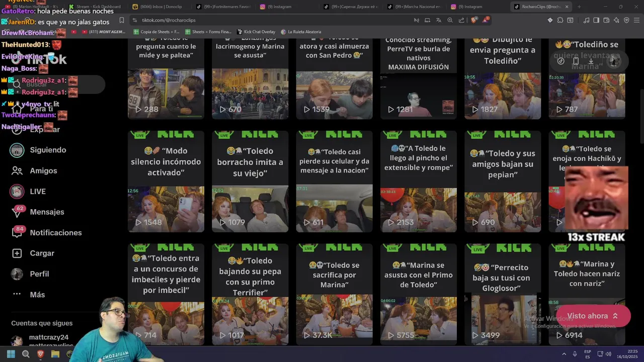This screenshot has width=644, height=362.
Task: Open Dibujito video with 1827 views
Action: click(x=503, y=78)
